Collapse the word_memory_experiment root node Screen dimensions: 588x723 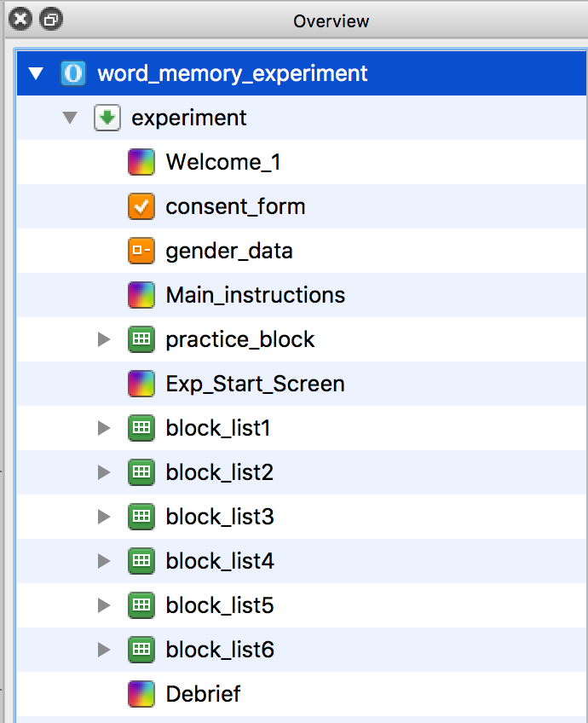[x=36, y=73]
